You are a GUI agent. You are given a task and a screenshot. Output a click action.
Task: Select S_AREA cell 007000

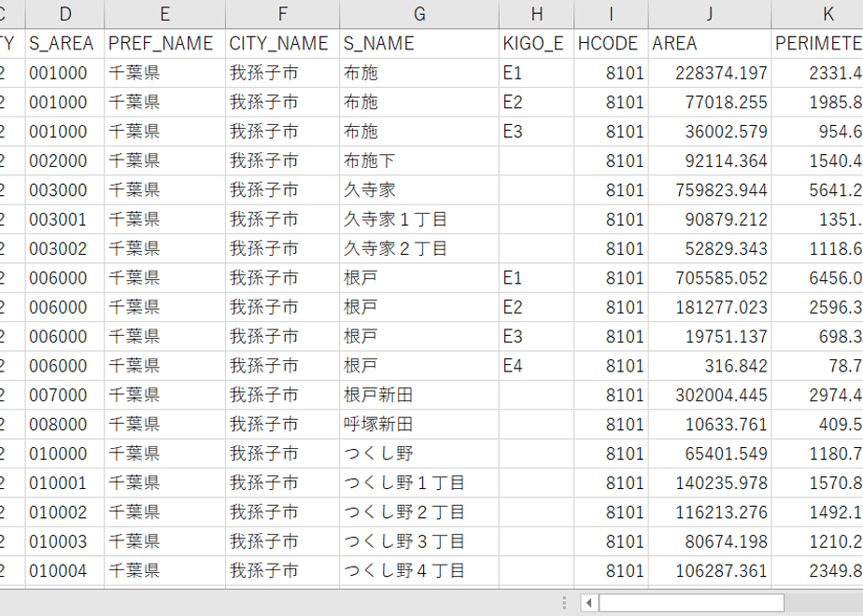[65, 395]
